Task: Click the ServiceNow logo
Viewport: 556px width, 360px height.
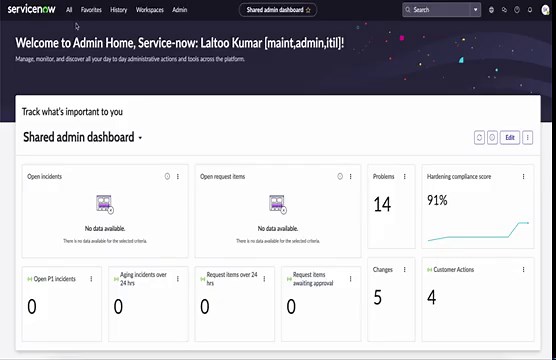Action: coord(31,9)
